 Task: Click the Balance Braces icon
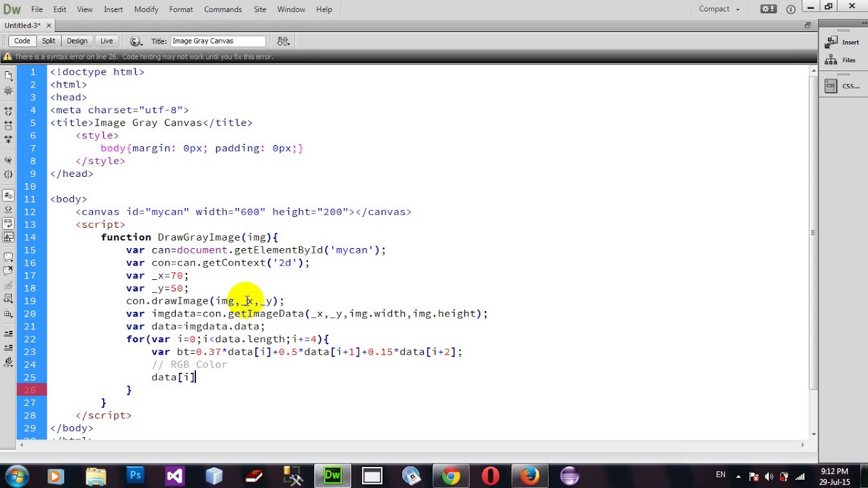[x=8, y=174]
